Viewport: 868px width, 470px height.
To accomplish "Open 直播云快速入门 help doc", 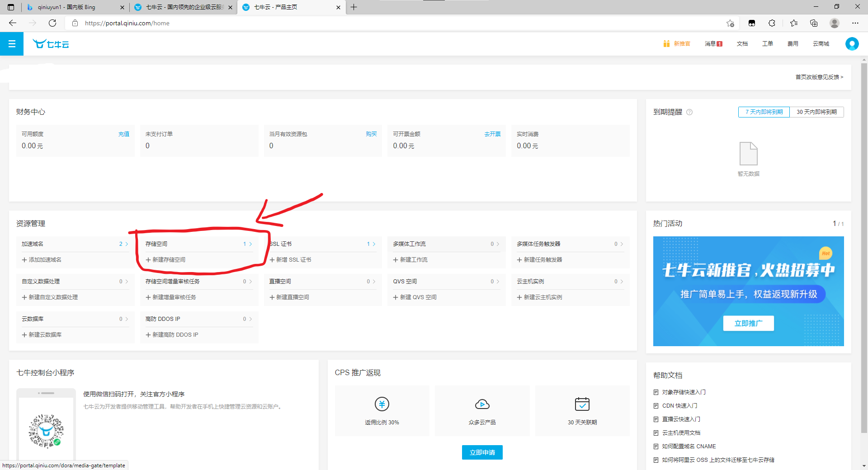I will (681, 419).
